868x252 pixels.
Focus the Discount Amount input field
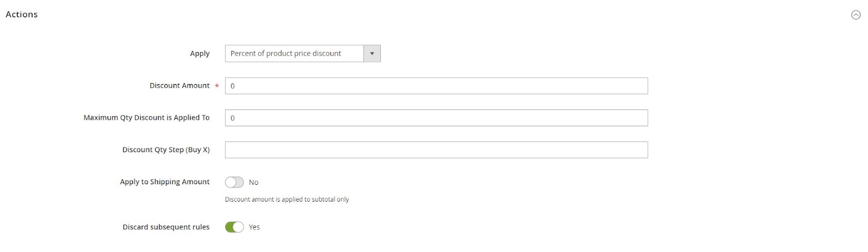click(x=436, y=86)
